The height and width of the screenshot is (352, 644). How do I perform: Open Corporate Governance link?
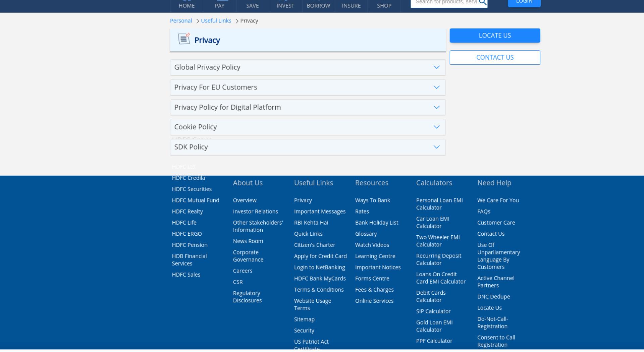pyautogui.click(x=248, y=256)
